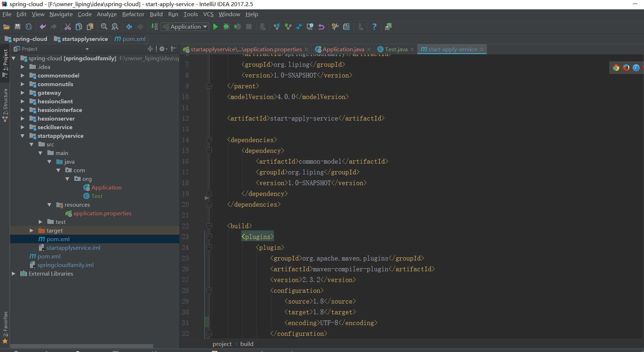Viewport: 644px width, 352px height.
Task: Toggle the 2: Favorites tool window
Action: tap(5, 328)
